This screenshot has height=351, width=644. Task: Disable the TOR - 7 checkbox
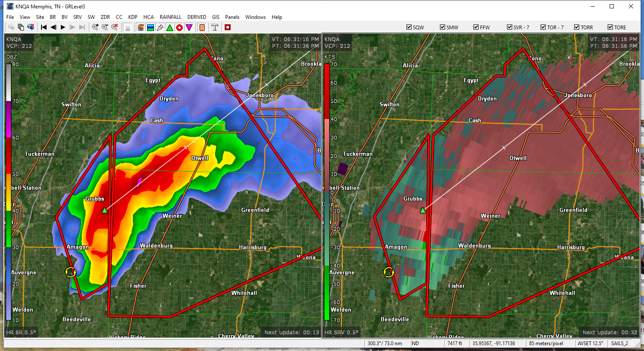543,27
